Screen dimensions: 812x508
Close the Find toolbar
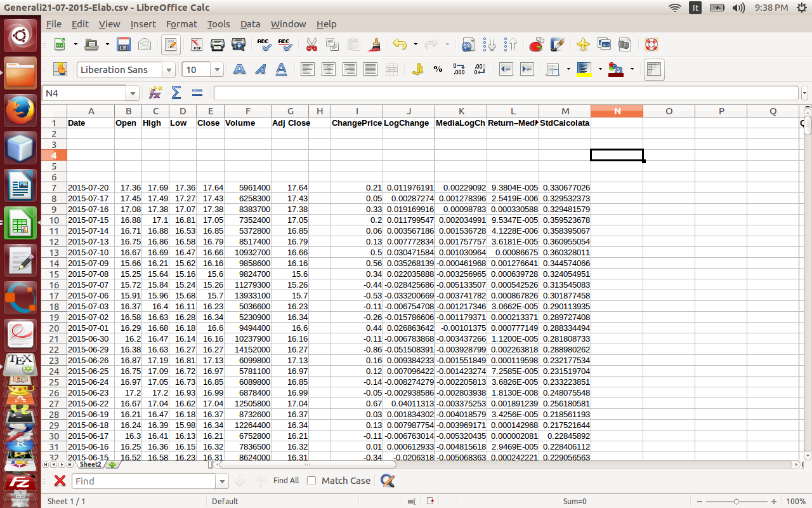coord(60,481)
